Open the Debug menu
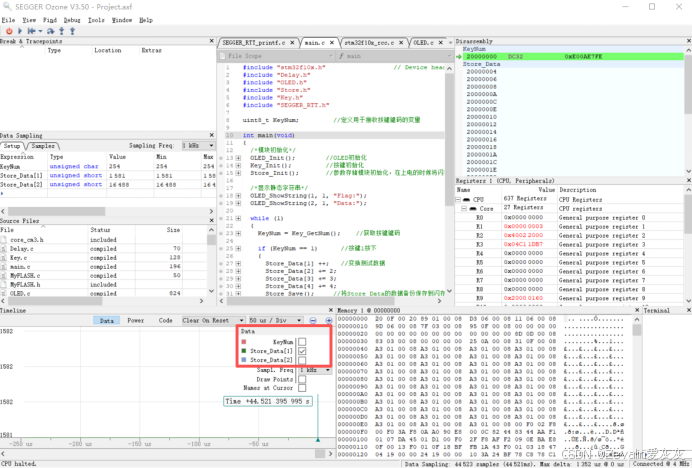The image size is (692, 468). click(72, 20)
